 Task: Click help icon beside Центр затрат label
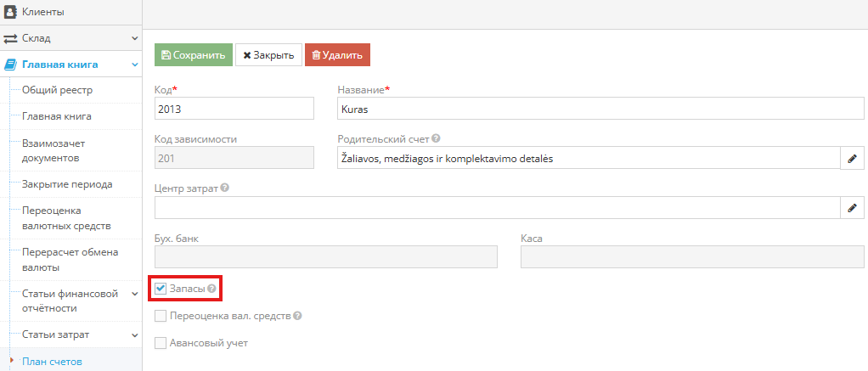click(225, 188)
